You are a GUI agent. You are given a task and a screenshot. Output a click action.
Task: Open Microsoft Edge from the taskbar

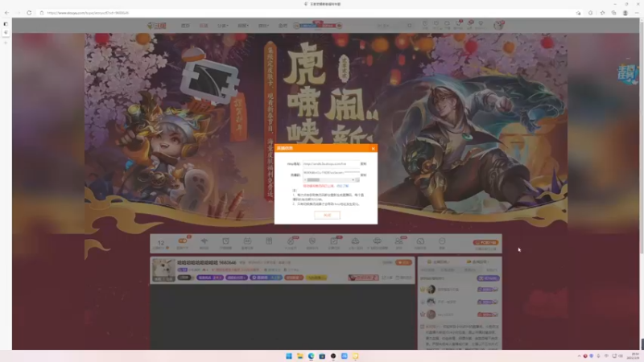311,356
